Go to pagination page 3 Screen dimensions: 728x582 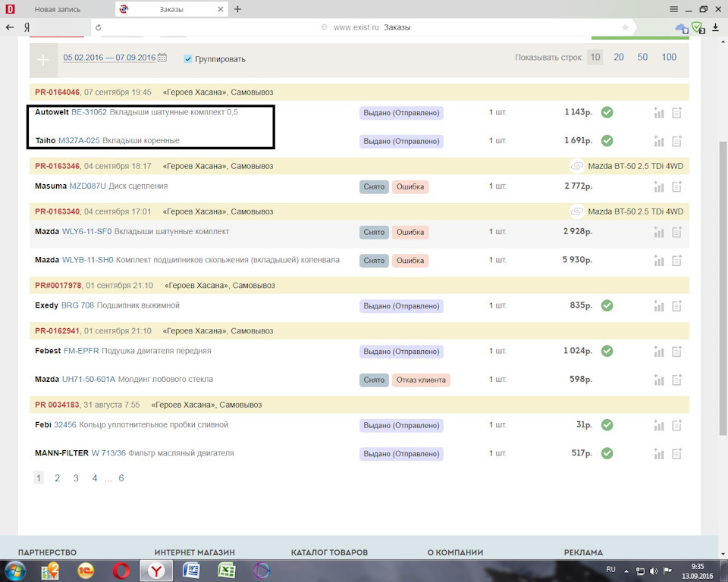coord(76,478)
